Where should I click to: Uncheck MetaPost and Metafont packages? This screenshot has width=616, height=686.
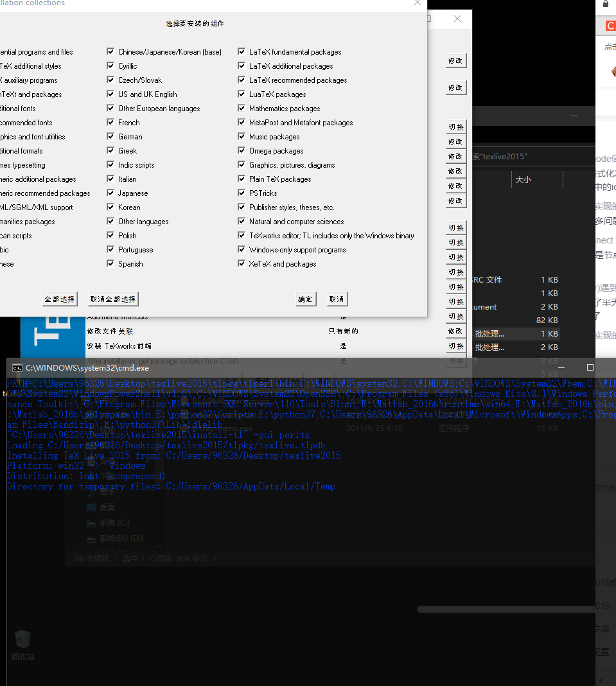click(x=242, y=123)
